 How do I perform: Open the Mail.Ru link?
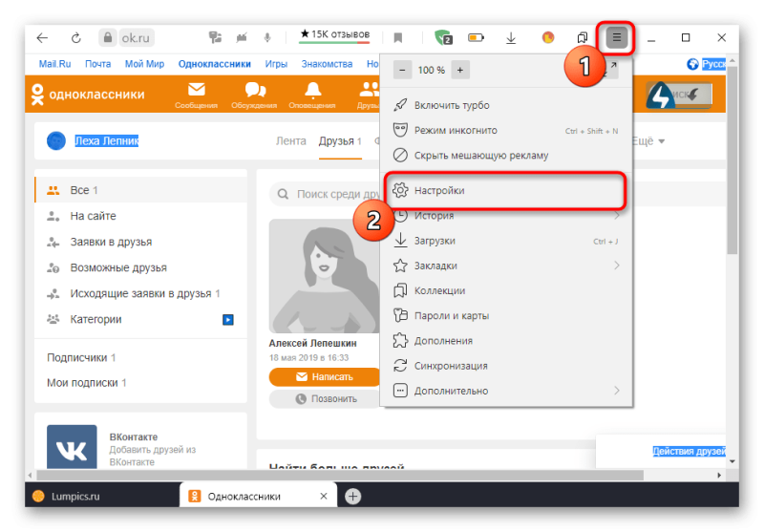point(54,64)
